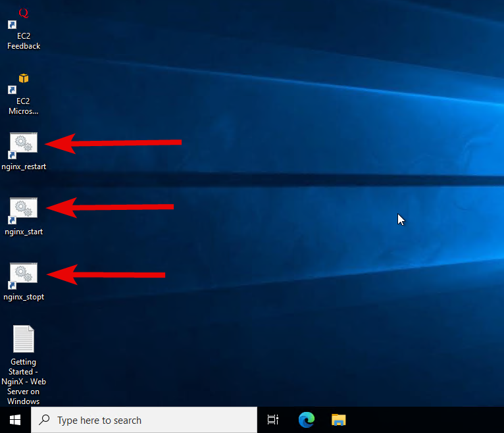Select the nginx_restart shortcut icon
This screenshot has width=504, height=433.
[x=24, y=146]
